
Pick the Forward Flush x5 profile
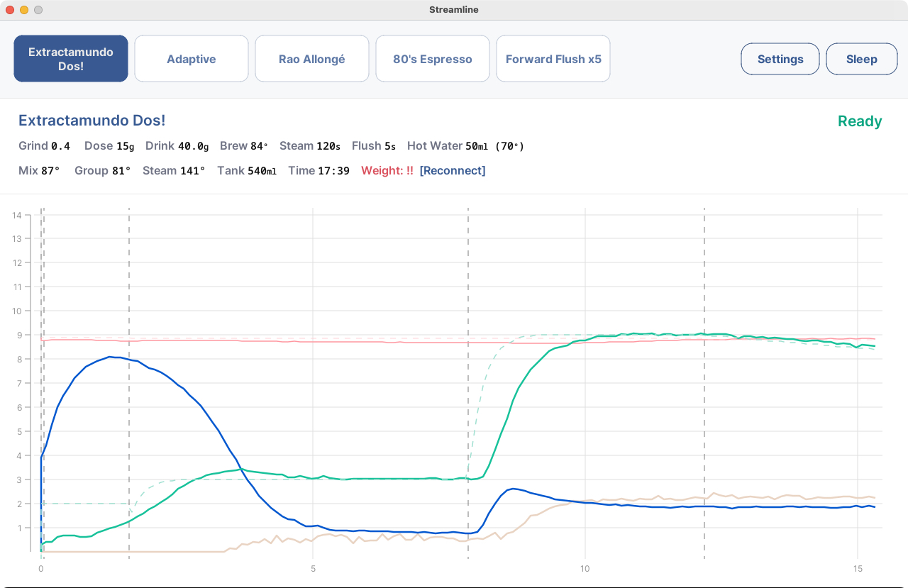pyautogui.click(x=553, y=59)
